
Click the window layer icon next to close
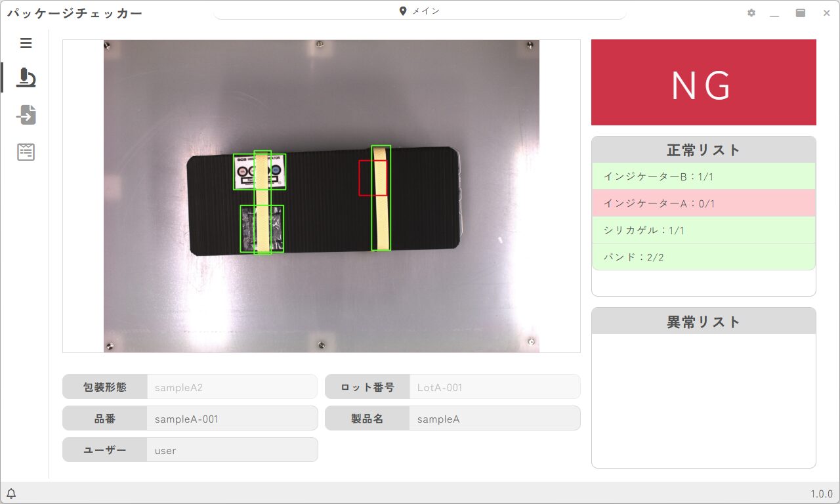pyautogui.click(x=801, y=12)
